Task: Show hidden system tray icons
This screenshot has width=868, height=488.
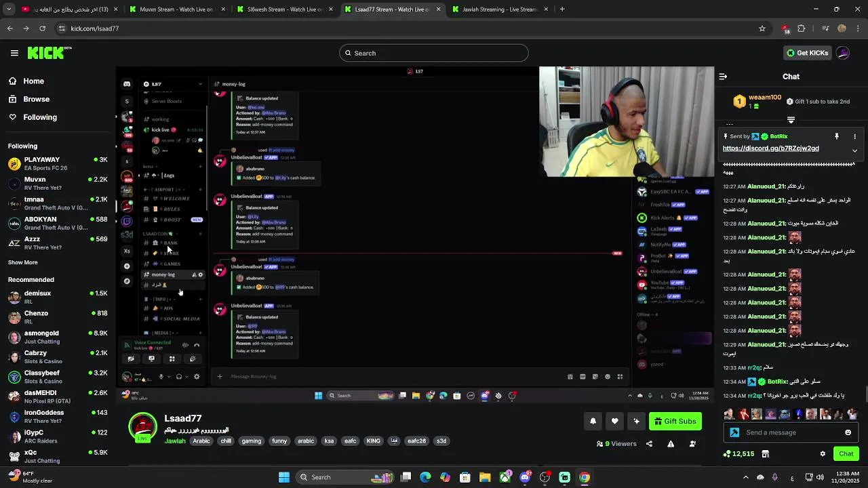Action: (746, 477)
